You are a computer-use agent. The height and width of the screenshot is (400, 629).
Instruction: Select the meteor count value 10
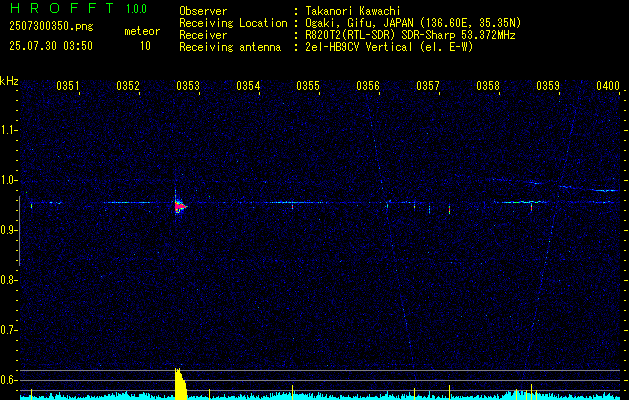click(145, 46)
